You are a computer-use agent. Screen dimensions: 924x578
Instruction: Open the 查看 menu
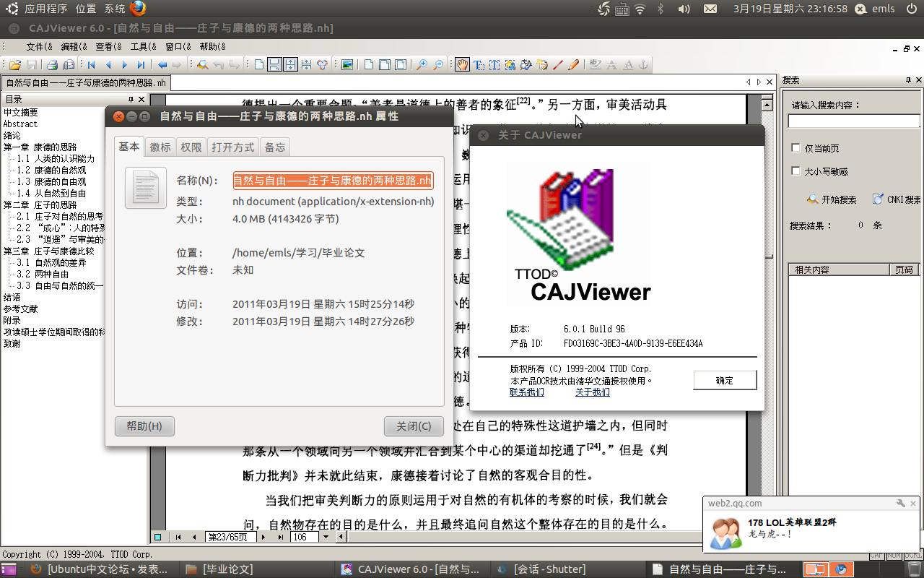click(109, 46)
